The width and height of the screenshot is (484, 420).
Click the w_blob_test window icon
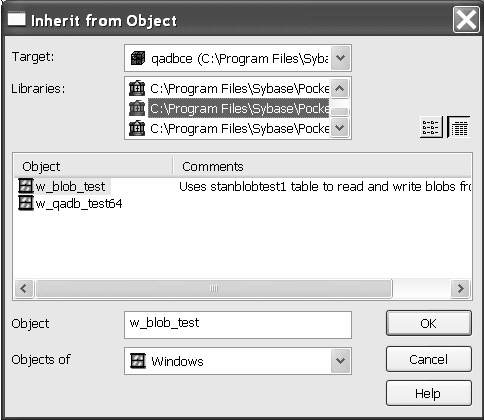pos(26,186)
